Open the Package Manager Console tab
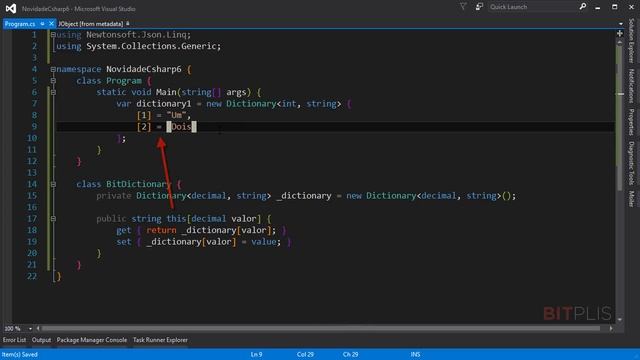Screen dimensions: 640x360 point(92,340)
